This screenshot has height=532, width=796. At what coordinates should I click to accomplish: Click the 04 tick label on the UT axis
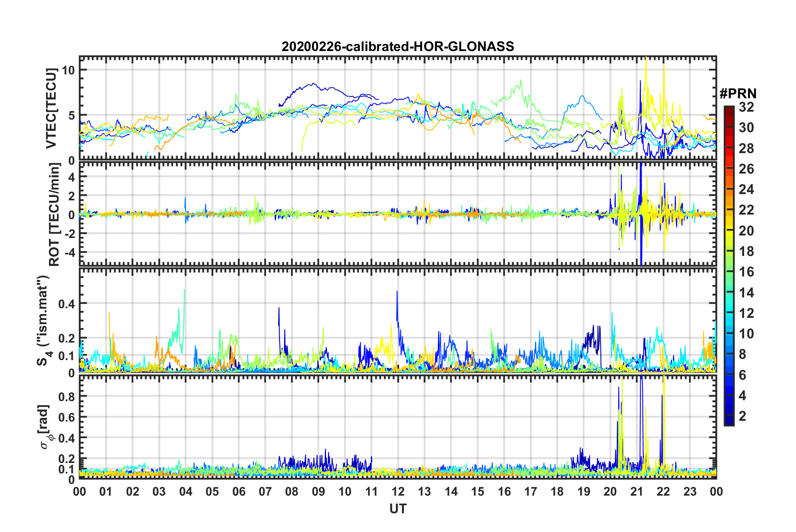[186, 491]
